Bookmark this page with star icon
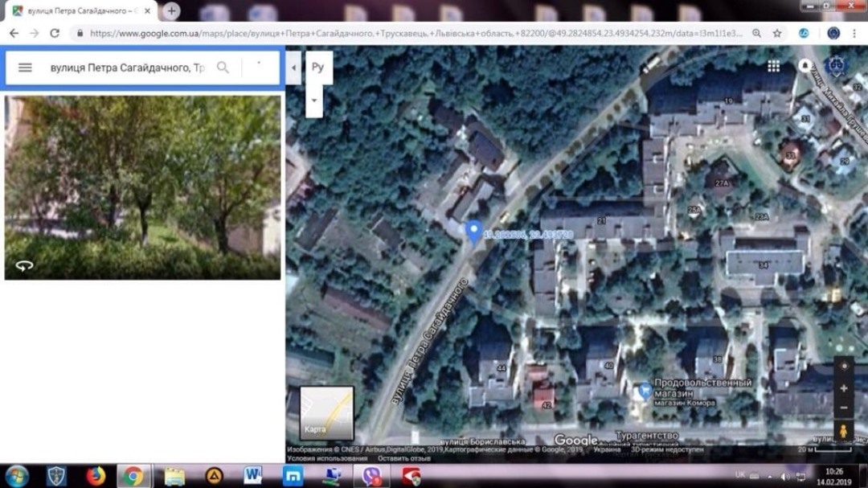Screen dimensions: 868x488 pos(777,34)
